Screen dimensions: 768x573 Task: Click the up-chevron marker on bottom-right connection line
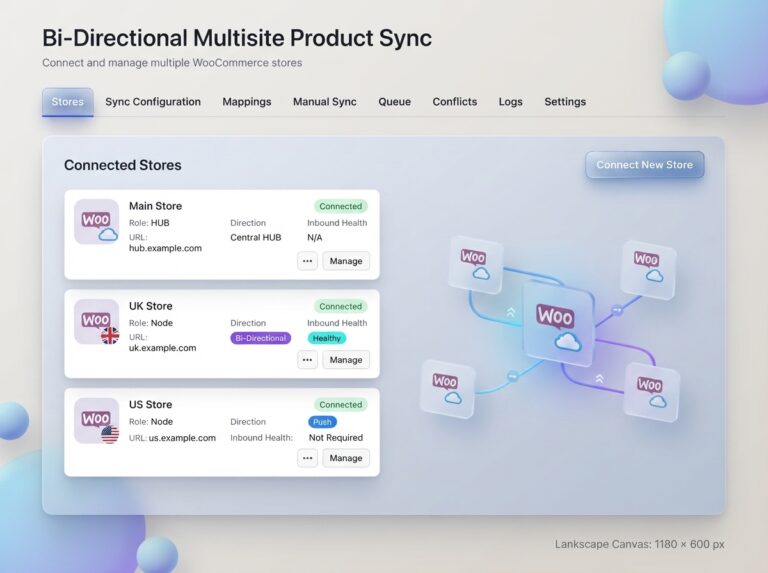(x=600, y=379)
